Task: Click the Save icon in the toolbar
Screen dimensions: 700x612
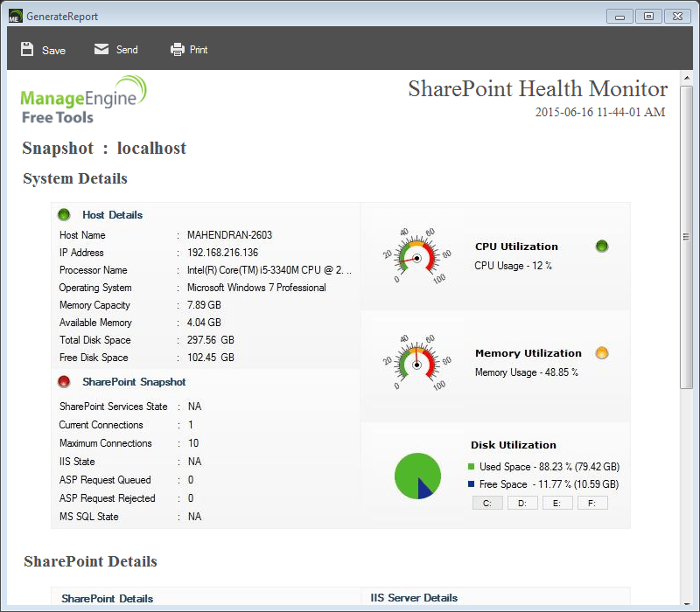Action: coord(29,50)
